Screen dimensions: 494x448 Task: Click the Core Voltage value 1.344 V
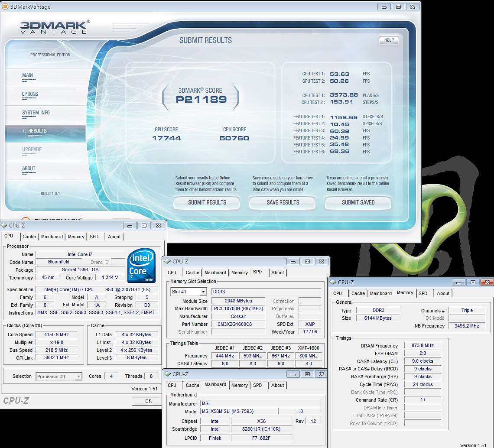pyautogui.click(x=110, y=277)
